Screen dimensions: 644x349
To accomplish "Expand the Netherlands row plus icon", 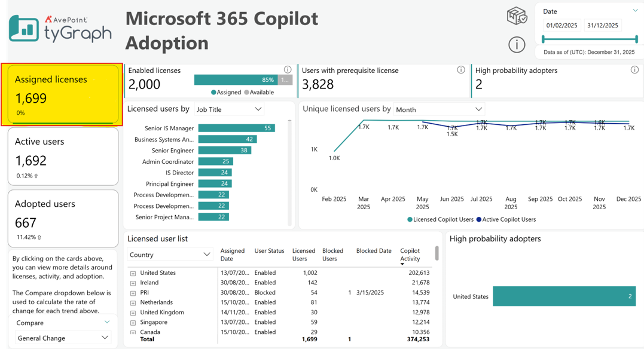I will point(133,303).
